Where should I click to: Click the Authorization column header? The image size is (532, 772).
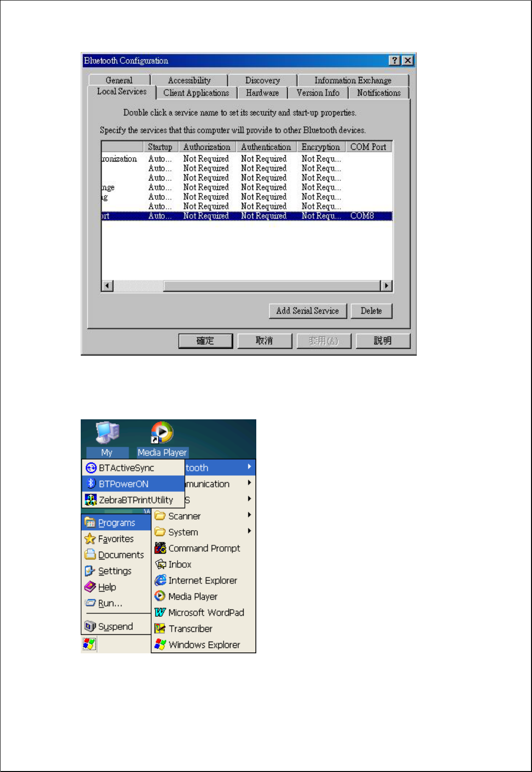click(207, 147)
